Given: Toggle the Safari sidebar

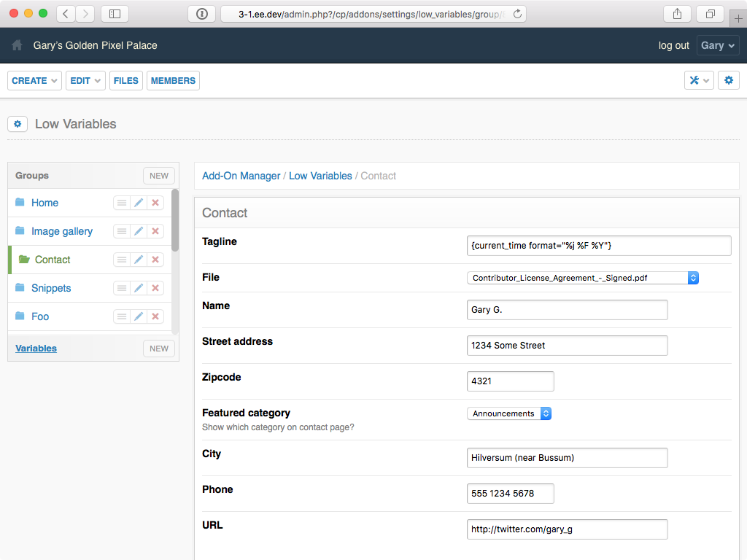Looking at the screenshot, I should (115, 14).
